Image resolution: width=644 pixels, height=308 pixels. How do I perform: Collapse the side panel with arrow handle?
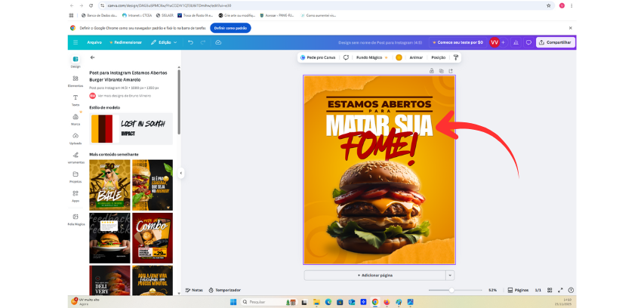tap(180, 173)
